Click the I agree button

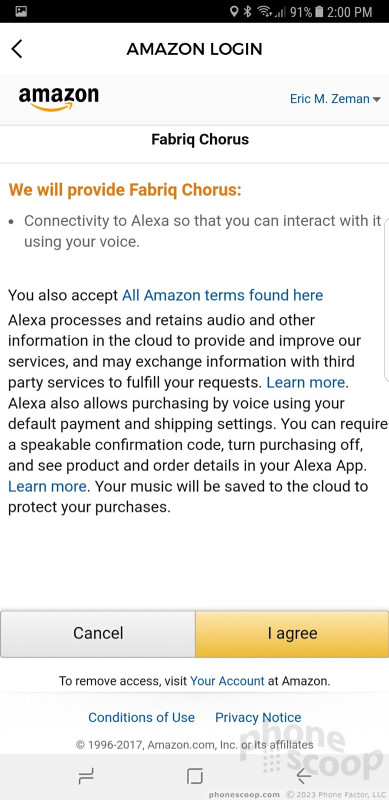[293, 634]
